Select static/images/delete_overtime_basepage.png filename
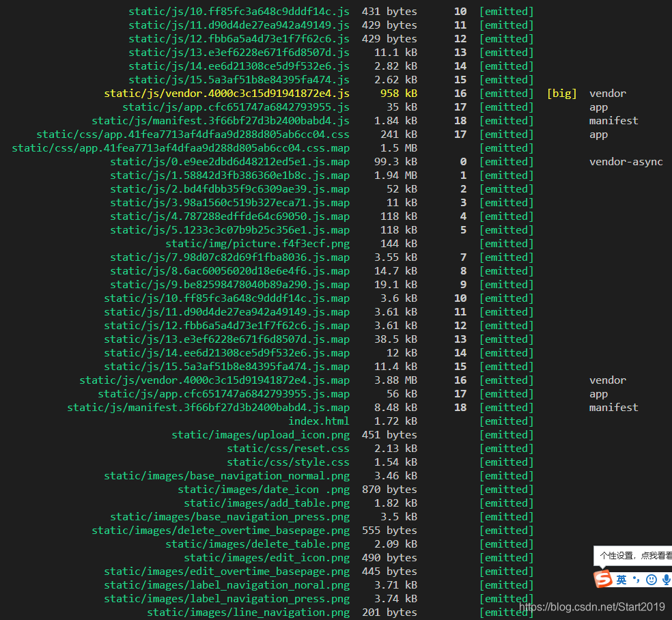 [221, 531]
